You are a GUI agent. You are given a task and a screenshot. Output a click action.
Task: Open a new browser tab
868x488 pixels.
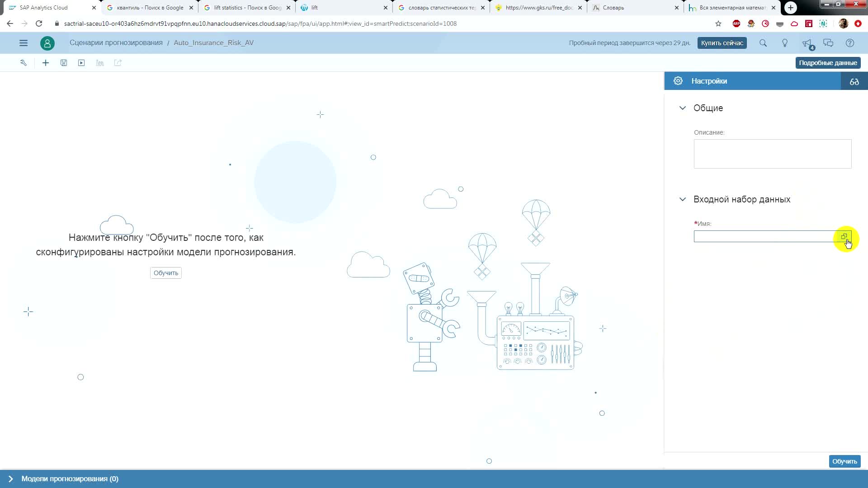(791, 8)
